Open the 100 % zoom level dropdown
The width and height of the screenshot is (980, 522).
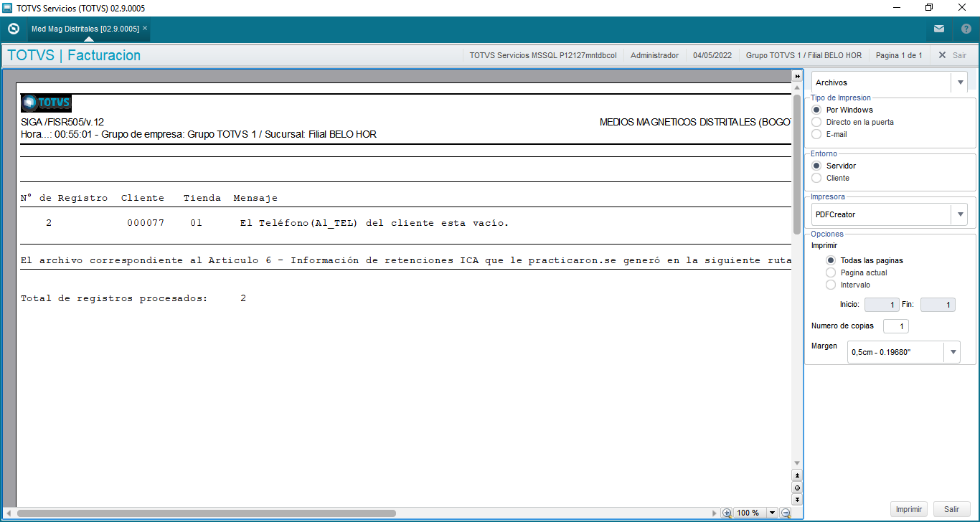pos(772,513)
